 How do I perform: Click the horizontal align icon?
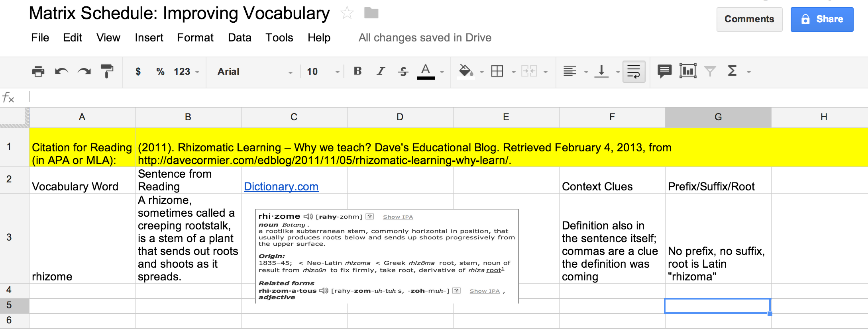coord(570,71)
